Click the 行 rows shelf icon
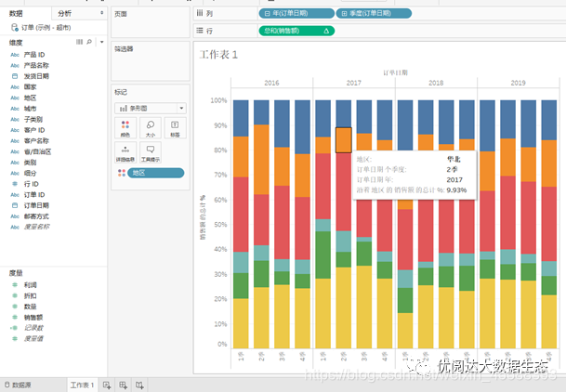566x392 pixels. pos(200,31)
